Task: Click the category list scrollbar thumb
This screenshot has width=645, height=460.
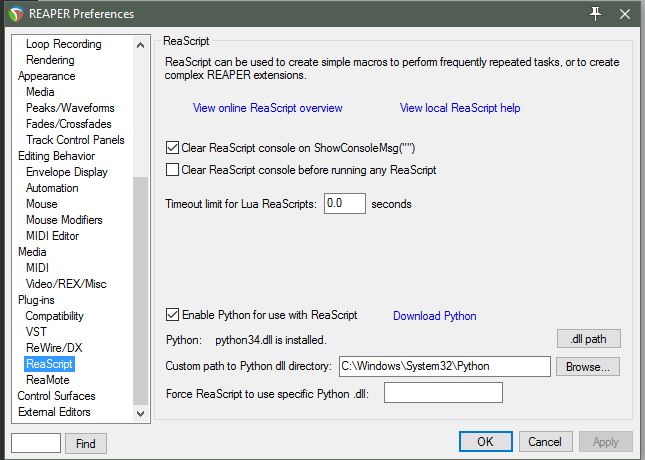Action: tap(140, 290)
